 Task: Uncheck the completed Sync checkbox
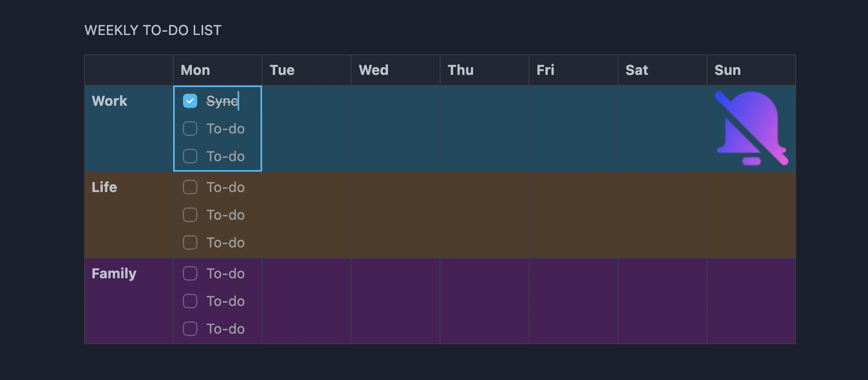(x=190, y=101)
